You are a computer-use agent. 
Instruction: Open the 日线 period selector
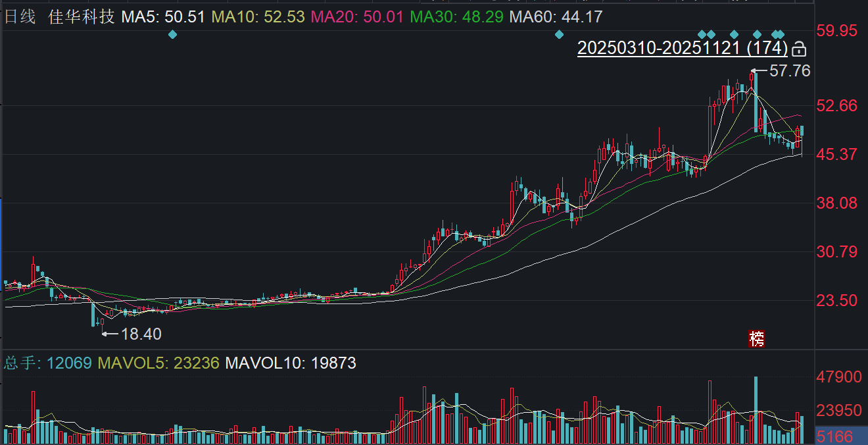pyautogui.click(x=20, y=17)
